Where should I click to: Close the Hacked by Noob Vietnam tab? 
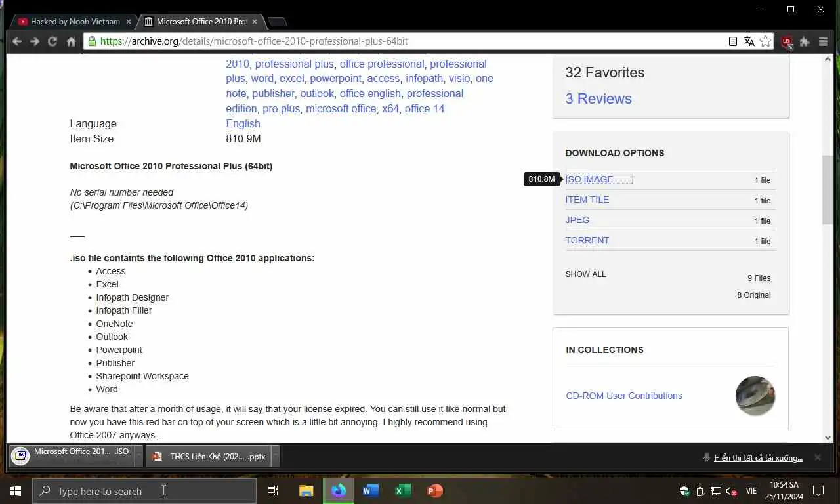click(128, 22)
